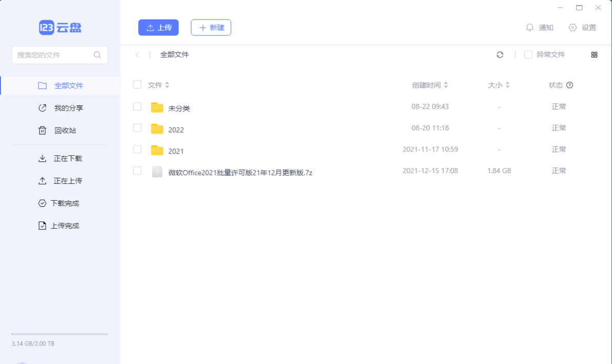This screenshot has height=364, width=612.
Task: Sort by 文件 name column arrows
Action: pos(167,85)
